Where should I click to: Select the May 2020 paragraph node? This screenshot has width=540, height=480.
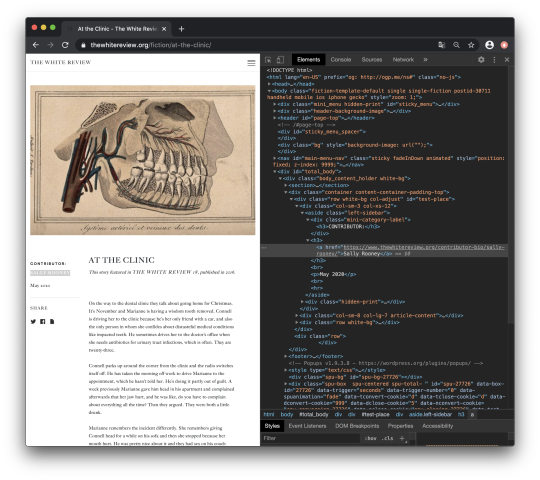pyautogui.click(x=333, y=274)
